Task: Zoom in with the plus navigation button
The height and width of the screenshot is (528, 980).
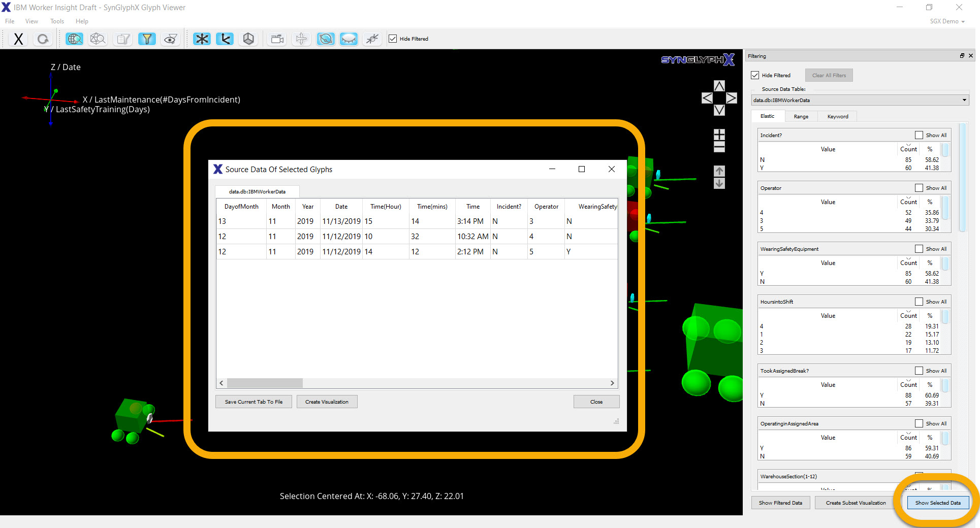Action: (x=719, y=135)
